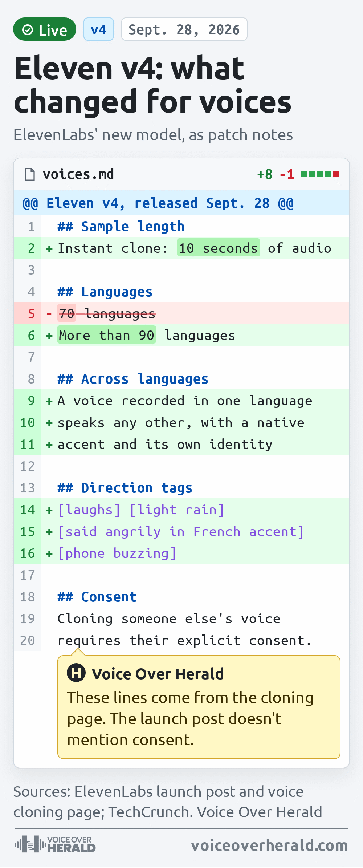Click the Sept. 28, 2026 date label

coord(184,29)
